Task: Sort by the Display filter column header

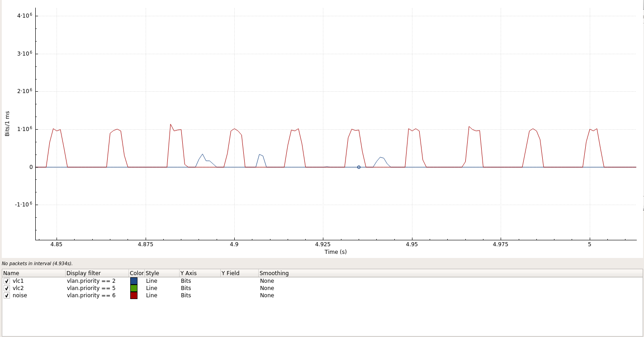Action: [97, 273]
